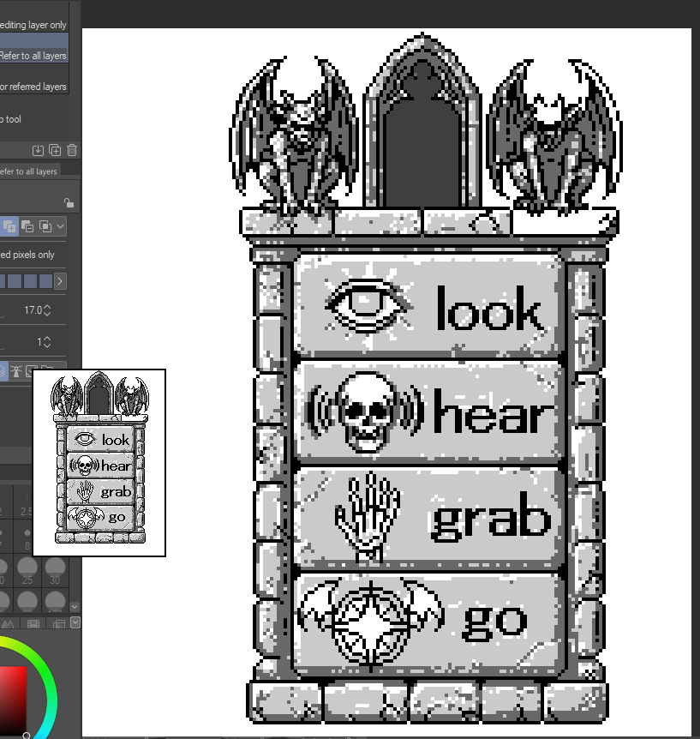
Task: Delete the sub tool with trash icon
Action: click(x=72, y=150)
